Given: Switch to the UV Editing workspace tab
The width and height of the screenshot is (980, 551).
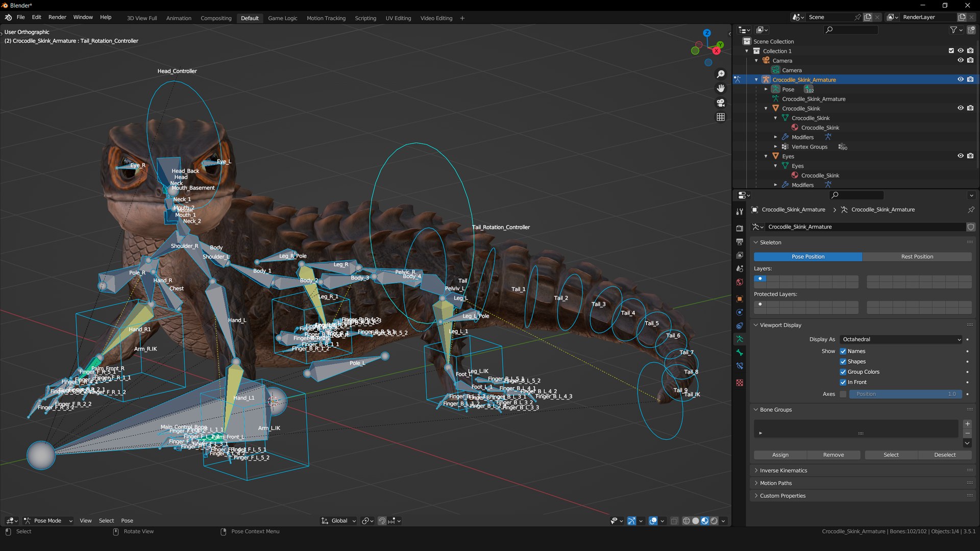Looking at the screenshot, I should point(398,18).
